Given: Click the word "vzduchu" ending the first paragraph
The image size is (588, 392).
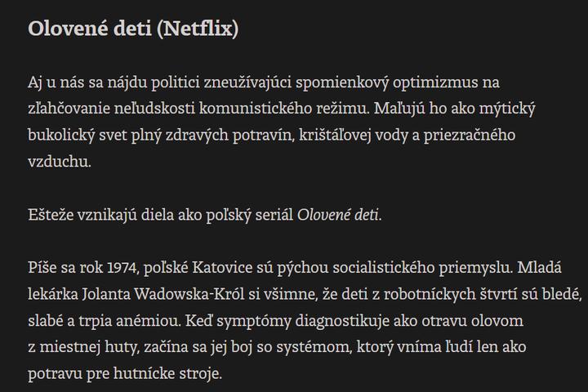Looking at the screenshot, I should [58, 162].
